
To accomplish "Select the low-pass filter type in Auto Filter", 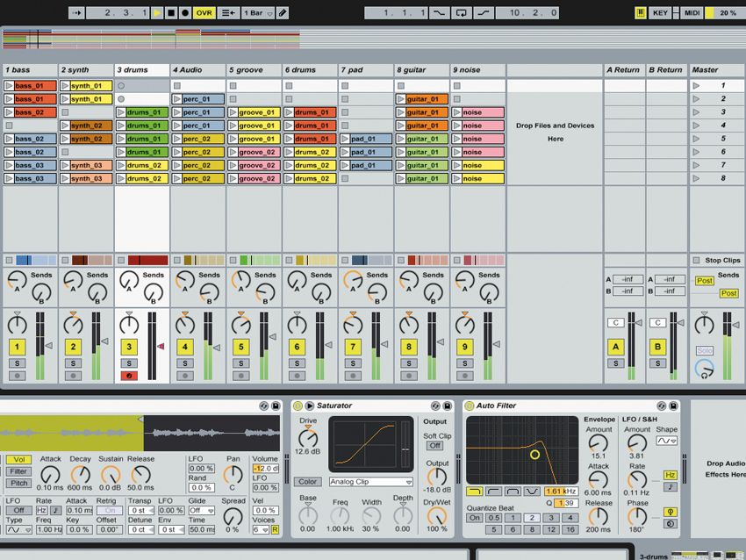I will 474,492.
